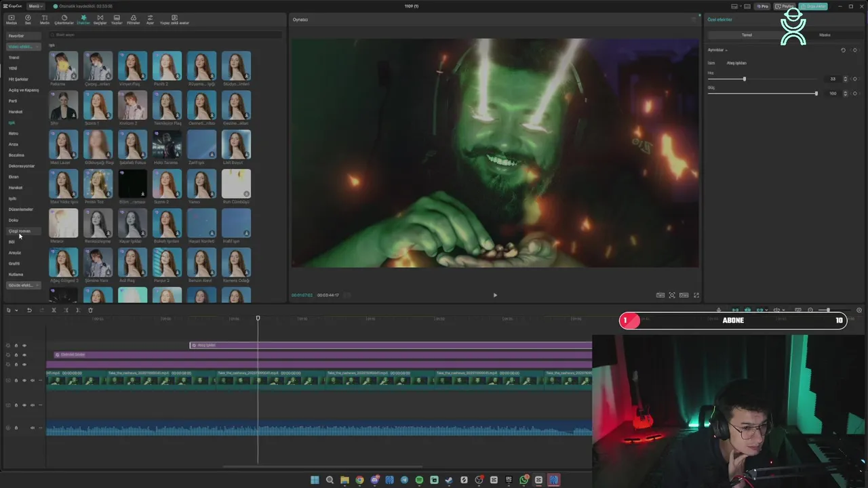Mute the blue audio waveform track

click(x=33, y=428)
